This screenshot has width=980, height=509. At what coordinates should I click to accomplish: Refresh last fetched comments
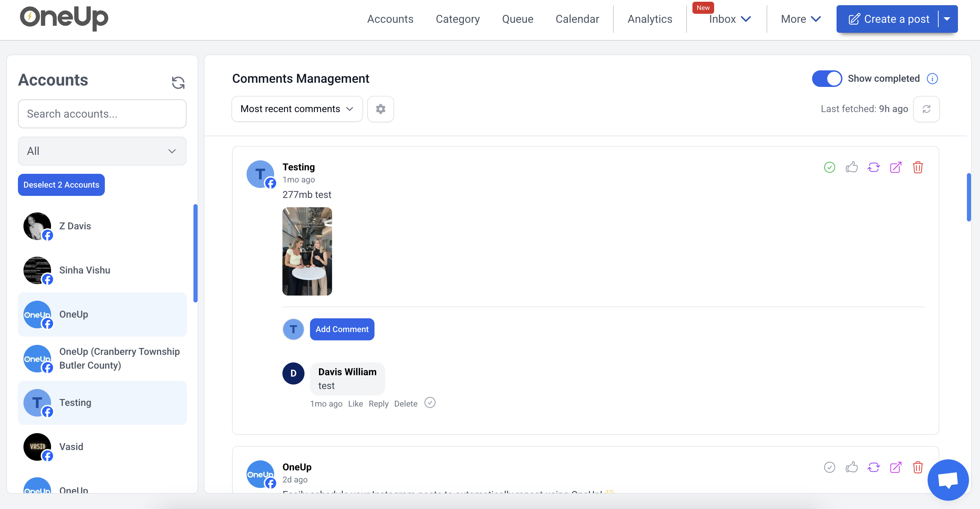[927, 109]
